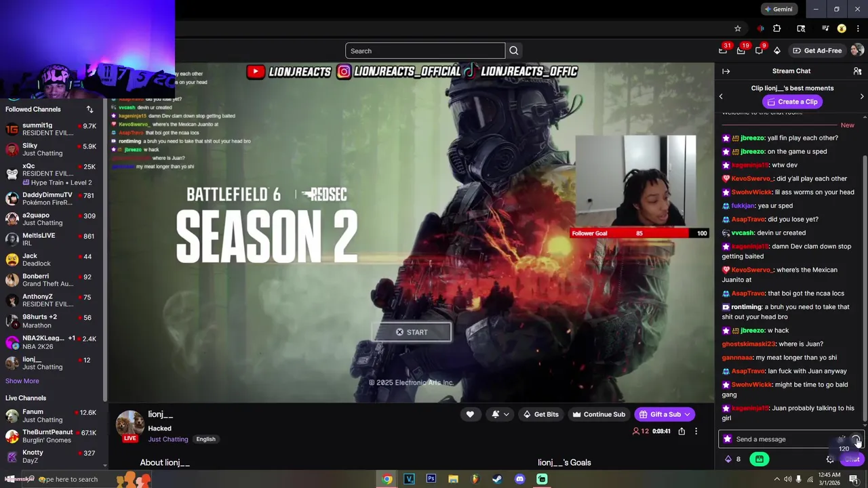Open the Prime loot crown icon
The image size is (868, 488).
tap(723, 51)
